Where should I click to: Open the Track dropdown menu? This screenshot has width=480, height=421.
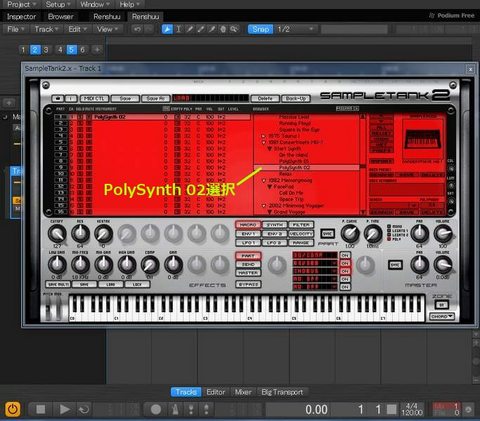[x=46, y=29]
